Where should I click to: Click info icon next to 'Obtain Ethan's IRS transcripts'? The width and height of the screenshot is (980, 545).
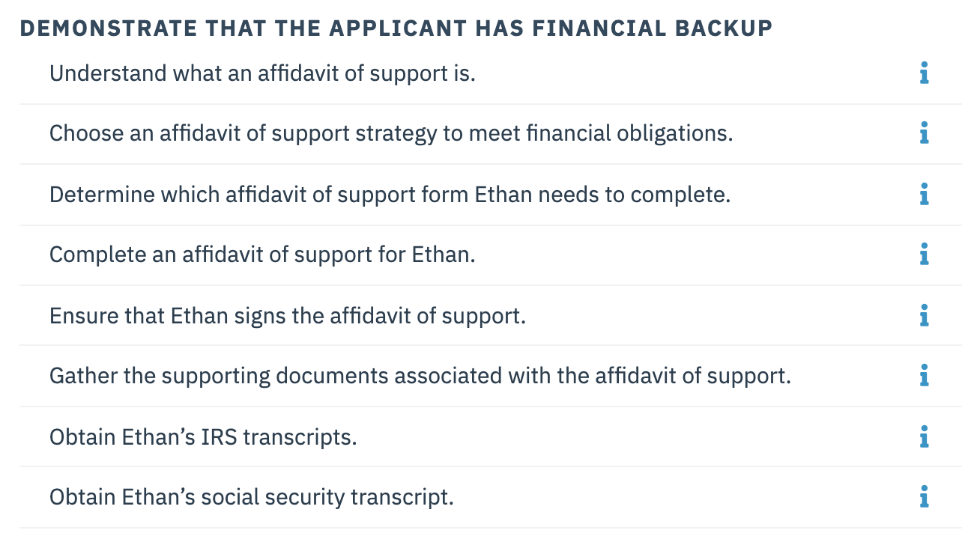pyautogui.click(x=924, y=436)
